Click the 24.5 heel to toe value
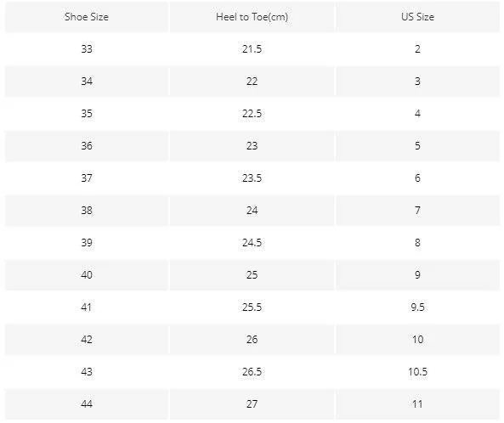Viewport: 504px width, 423px height. click(252, 242)
